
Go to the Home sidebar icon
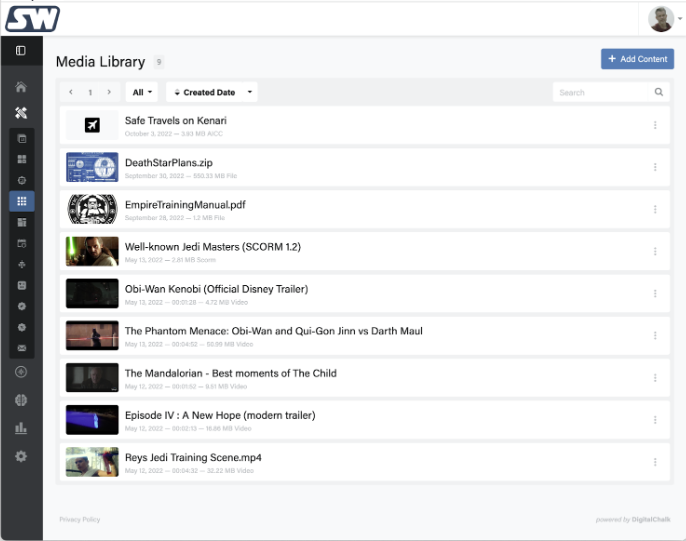[21, 88]
